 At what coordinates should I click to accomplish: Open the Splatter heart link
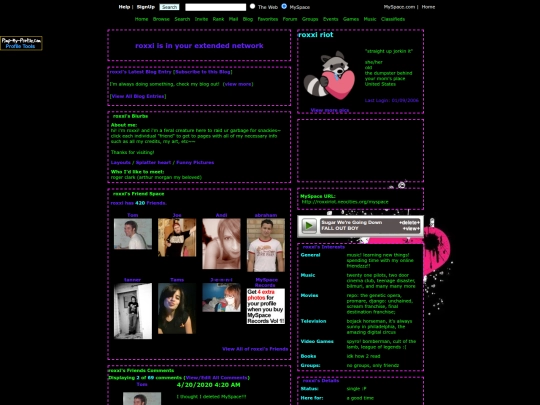pyautogui.click(x=153, y=163)
